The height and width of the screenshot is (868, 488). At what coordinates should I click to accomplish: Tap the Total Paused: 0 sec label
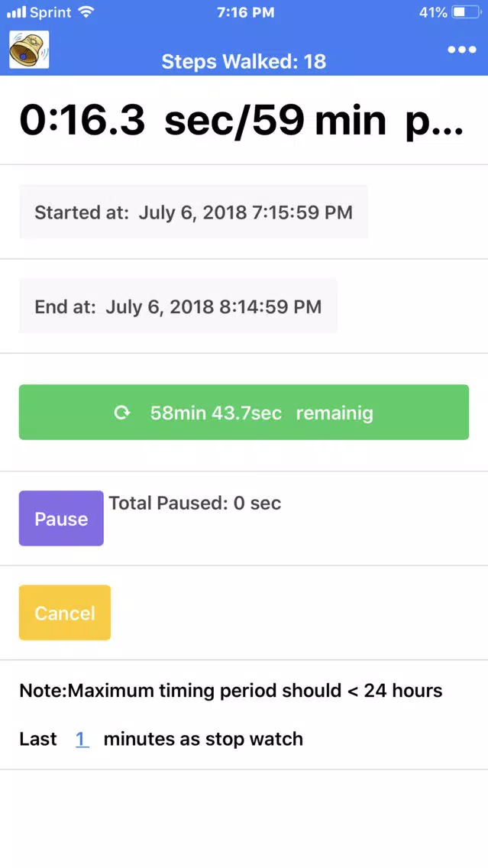(195, 503)
